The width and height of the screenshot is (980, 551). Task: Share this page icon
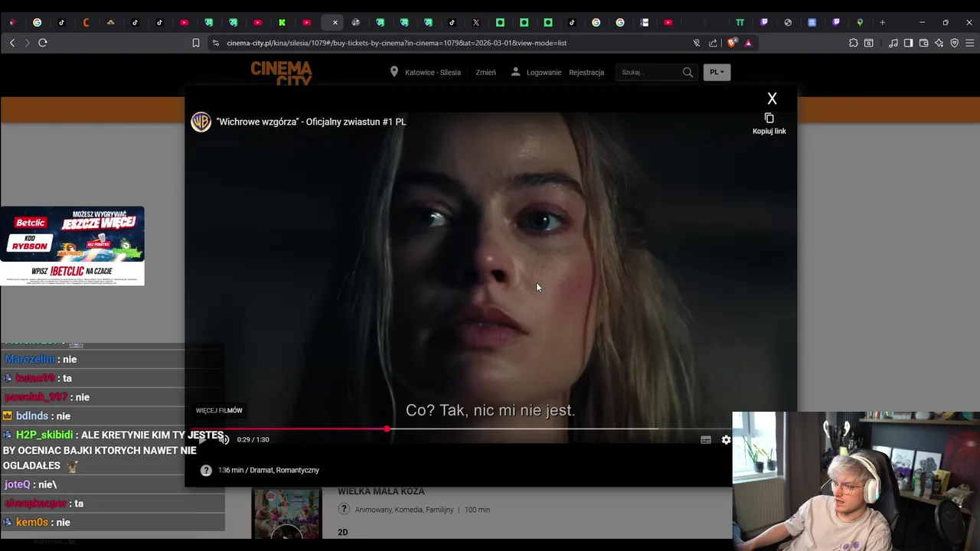(713, 43)
